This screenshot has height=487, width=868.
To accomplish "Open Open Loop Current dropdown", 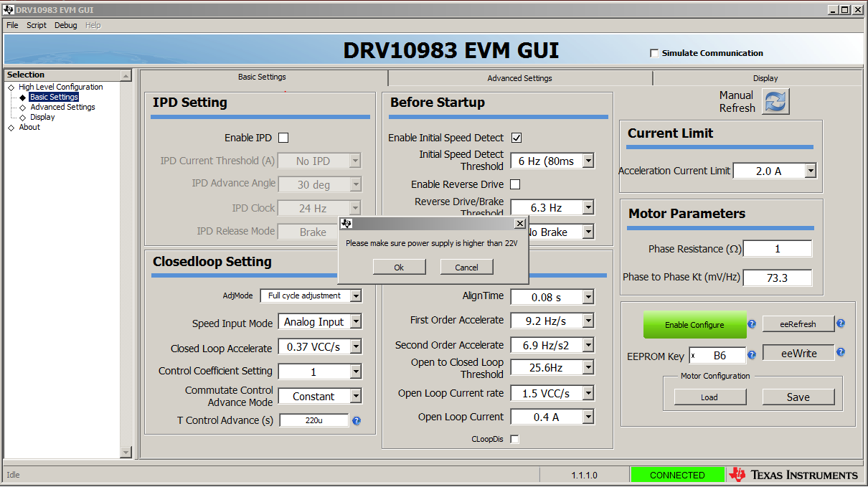I will [x=588, y=417].
